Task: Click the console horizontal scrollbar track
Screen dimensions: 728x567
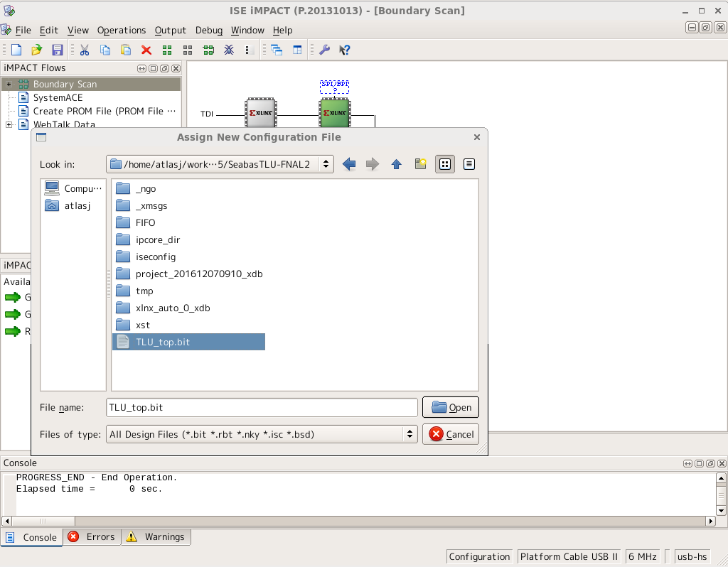Action: click(355, 521)
